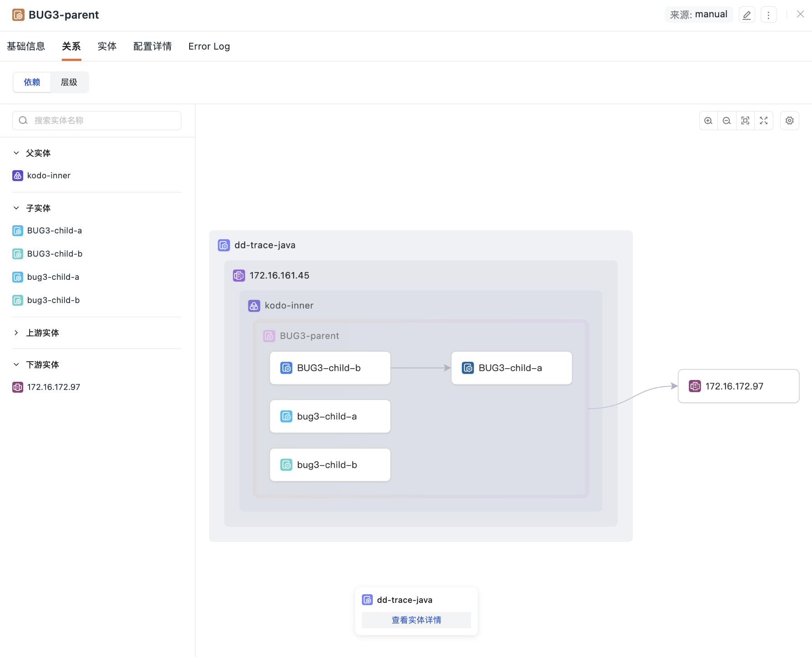Open the more options vertical dots menu
This screenshot has height=657, width=812.
click(768, 15)
